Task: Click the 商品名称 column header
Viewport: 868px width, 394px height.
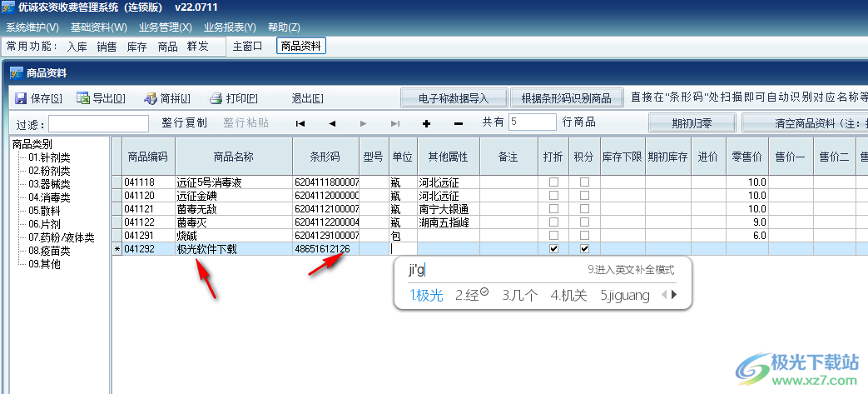Action: (x=234, y=157)
